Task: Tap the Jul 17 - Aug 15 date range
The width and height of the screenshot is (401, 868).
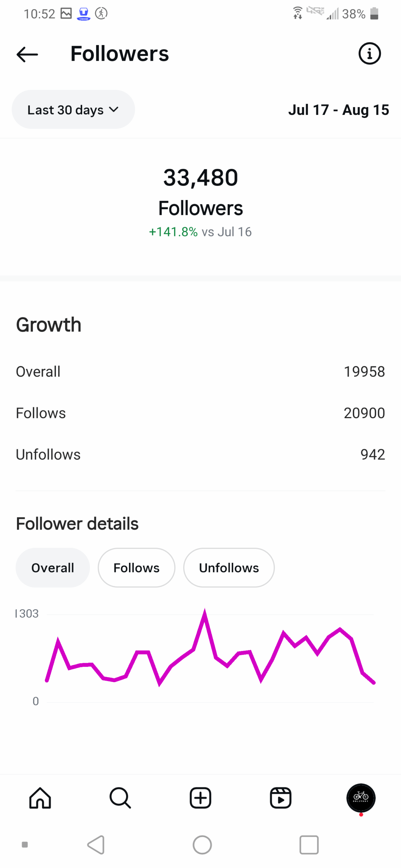Action: coord(338,110)
